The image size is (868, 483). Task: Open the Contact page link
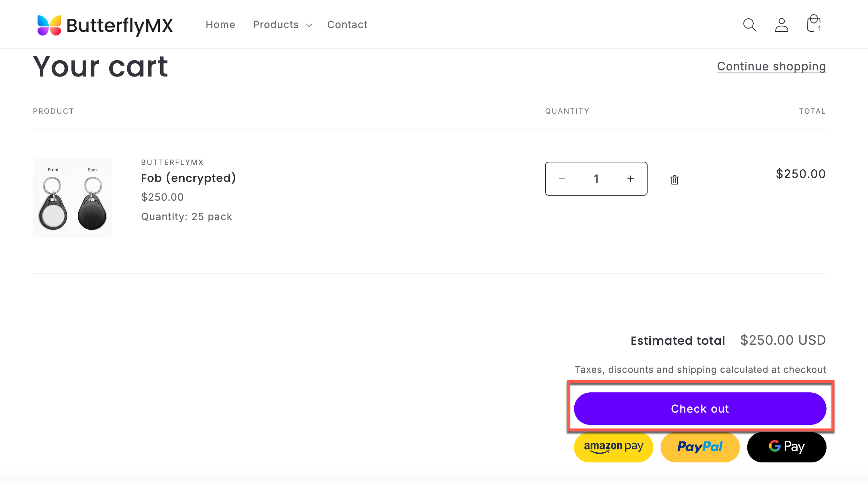347,25
